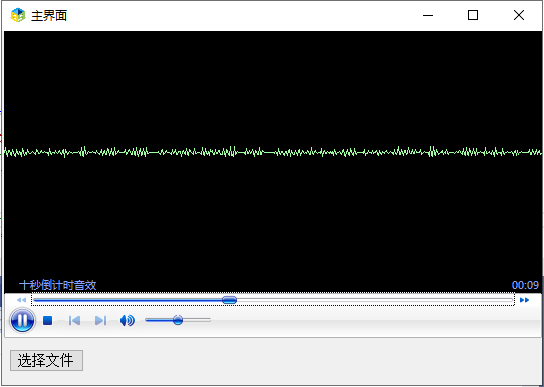This screenshot has height=387, width=544.
Task: Click the unplayed portion of the seek bar
Action: tap(375, 300)
